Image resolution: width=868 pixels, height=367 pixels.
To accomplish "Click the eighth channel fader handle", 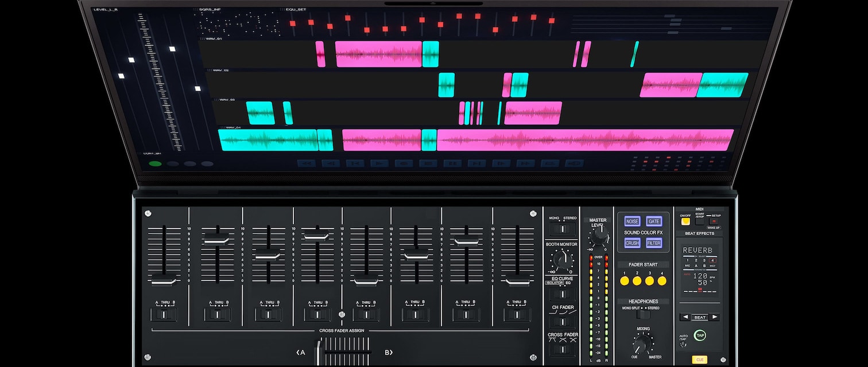I will tap(517, 281).
